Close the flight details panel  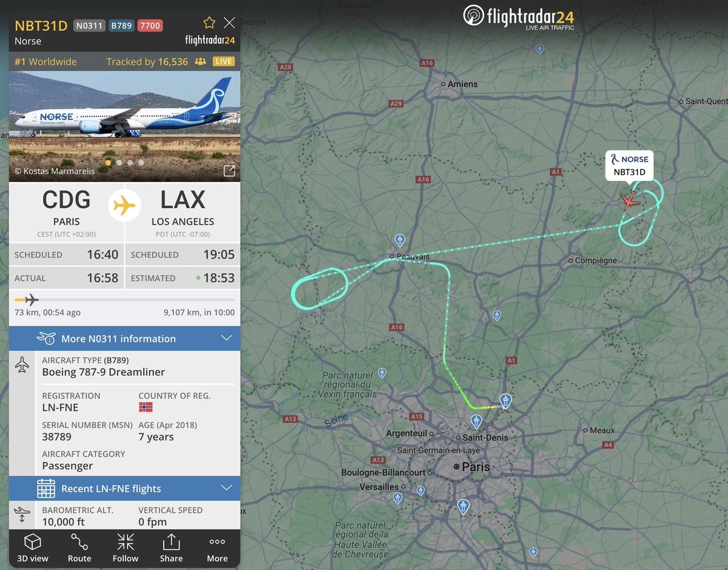pos(229,23)
